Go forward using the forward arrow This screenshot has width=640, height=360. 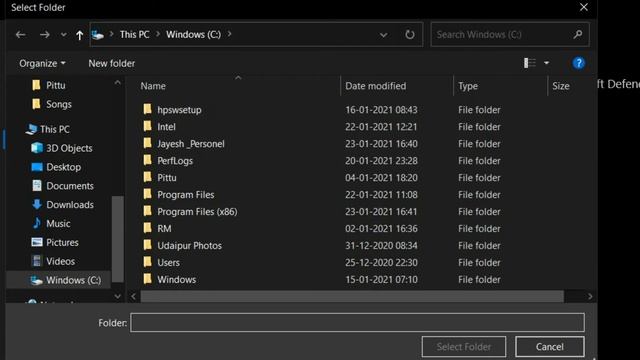44,35
